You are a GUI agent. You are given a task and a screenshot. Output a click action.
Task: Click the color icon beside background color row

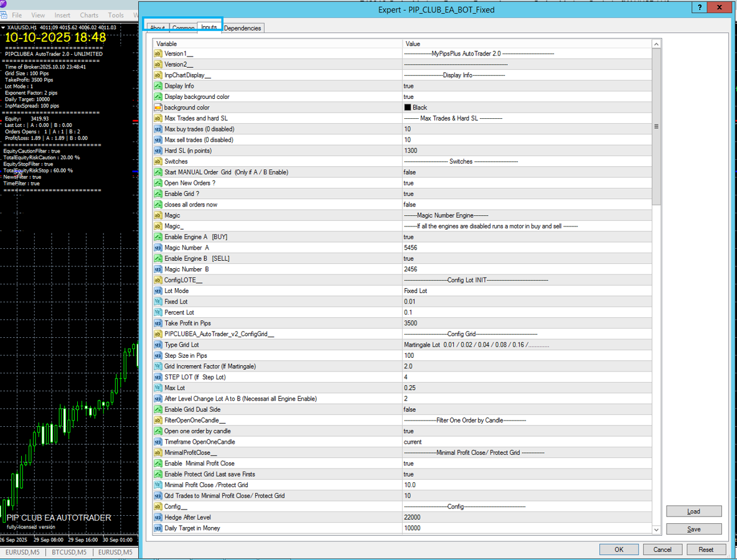[158, 108]
